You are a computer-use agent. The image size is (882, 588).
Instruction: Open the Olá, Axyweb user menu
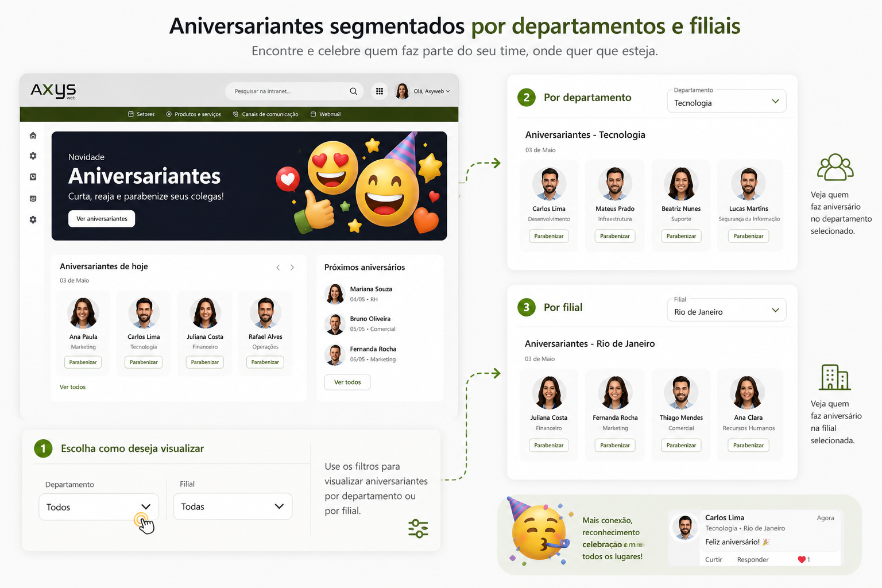click(x=431, y=91)
